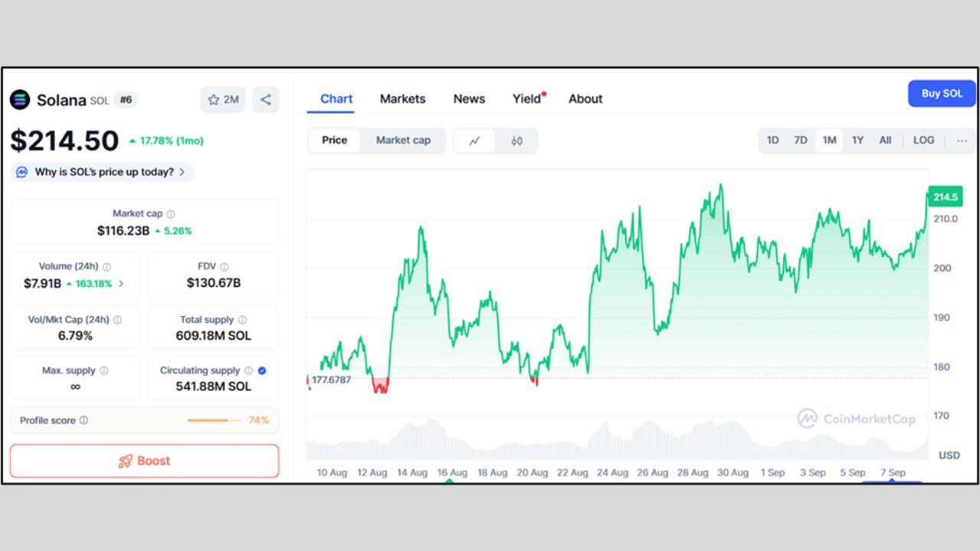
Task: Click the FDV info icon
Action: tap(224, 267)
